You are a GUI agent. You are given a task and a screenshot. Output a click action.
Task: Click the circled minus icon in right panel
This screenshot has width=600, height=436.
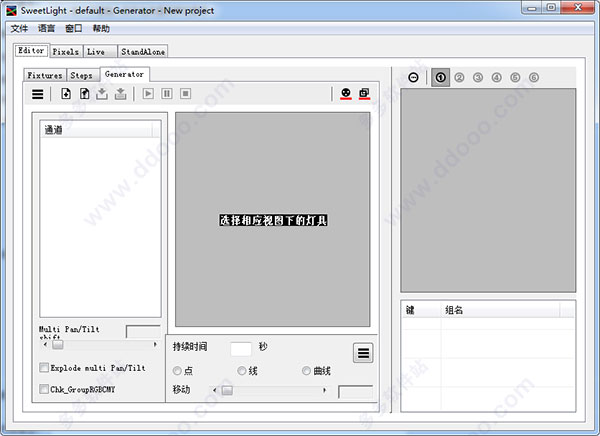(413, 77)
